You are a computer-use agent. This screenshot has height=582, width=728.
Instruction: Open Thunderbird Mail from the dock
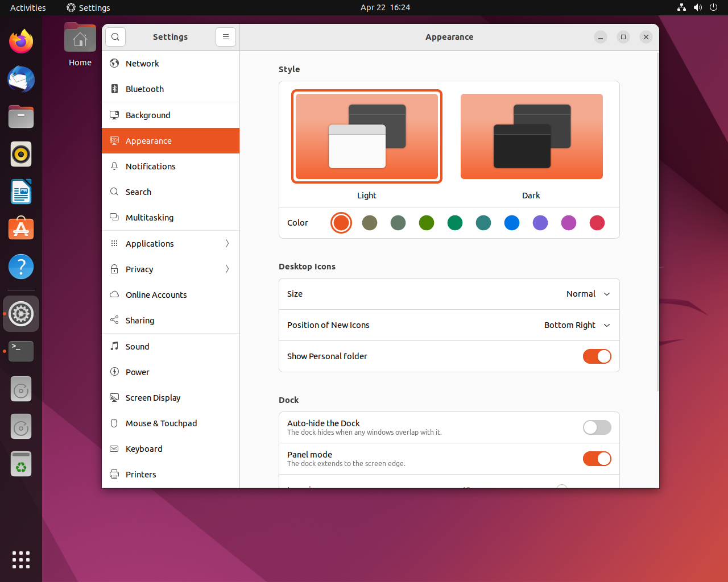21,79
